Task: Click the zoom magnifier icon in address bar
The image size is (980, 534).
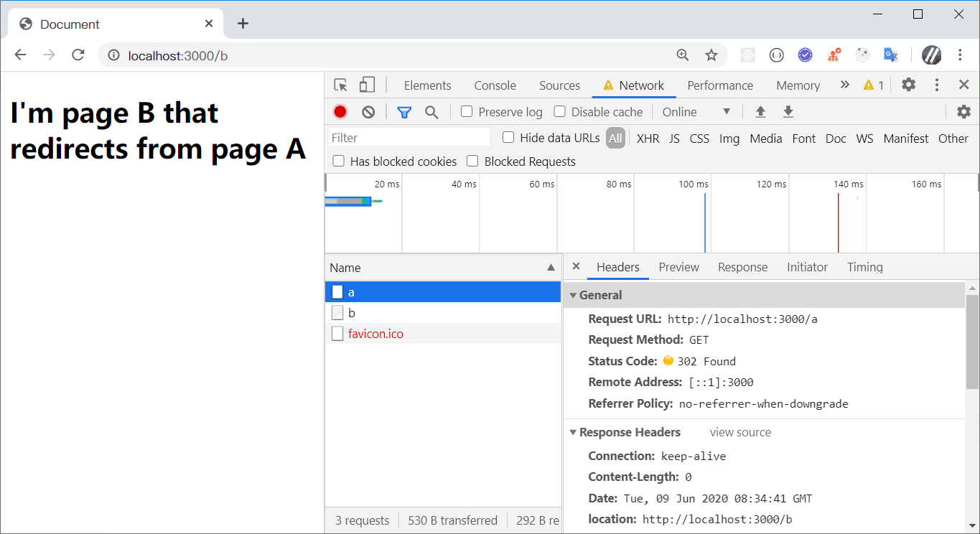Action: [683, 55]
